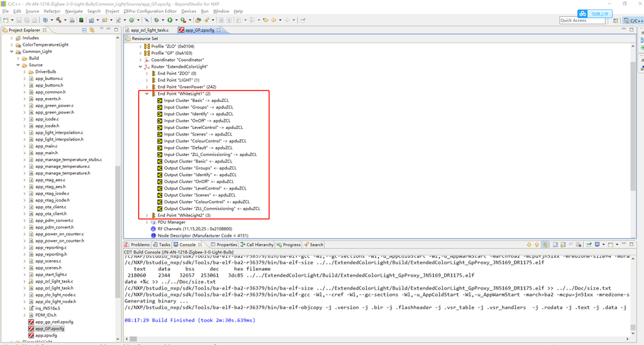Click the External Tools run icon
The height and width of the screenshot is (345, 644).
click(183, 20)
